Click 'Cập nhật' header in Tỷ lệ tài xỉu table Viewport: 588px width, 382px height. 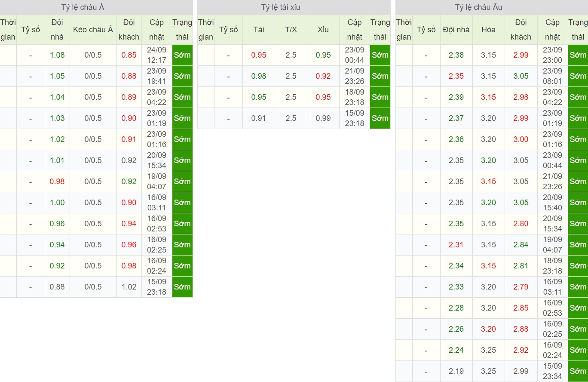click(x=355, y=30)
